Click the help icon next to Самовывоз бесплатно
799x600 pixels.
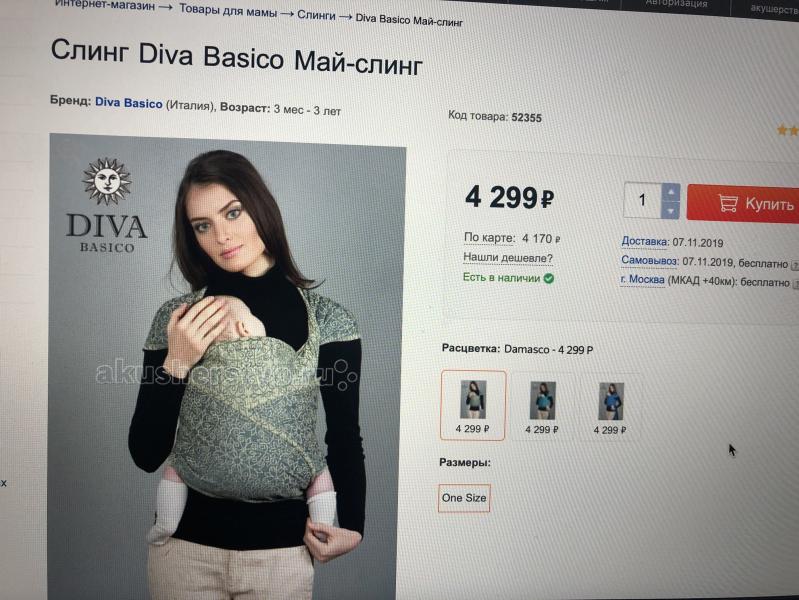click(794, 265)
